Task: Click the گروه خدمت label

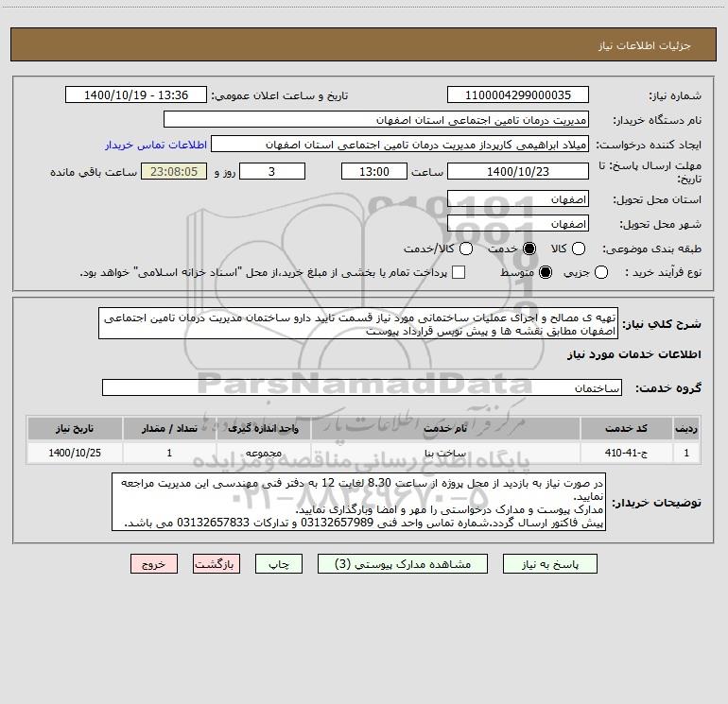Action: [668, 388]
